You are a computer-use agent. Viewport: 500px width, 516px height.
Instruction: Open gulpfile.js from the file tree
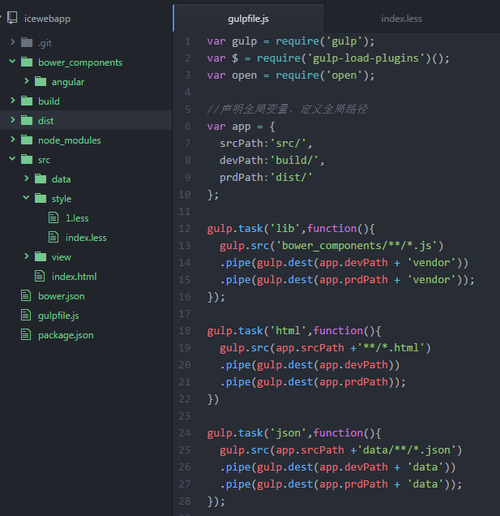pos(58,316)
